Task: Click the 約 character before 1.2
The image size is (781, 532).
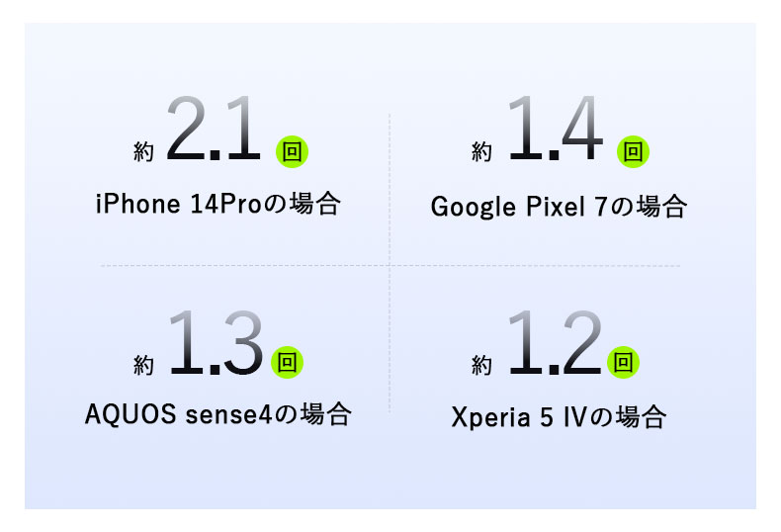Action: point(481,365)
